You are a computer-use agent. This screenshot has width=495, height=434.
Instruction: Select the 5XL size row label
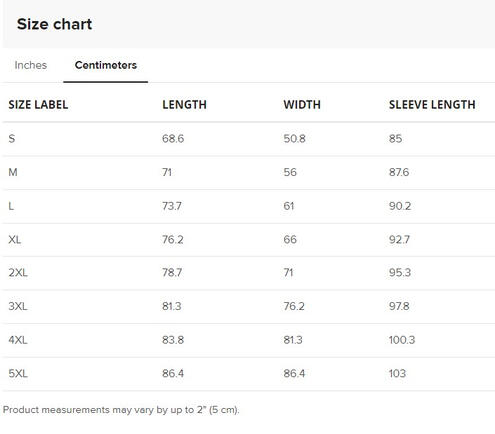(x=18, y=373)
